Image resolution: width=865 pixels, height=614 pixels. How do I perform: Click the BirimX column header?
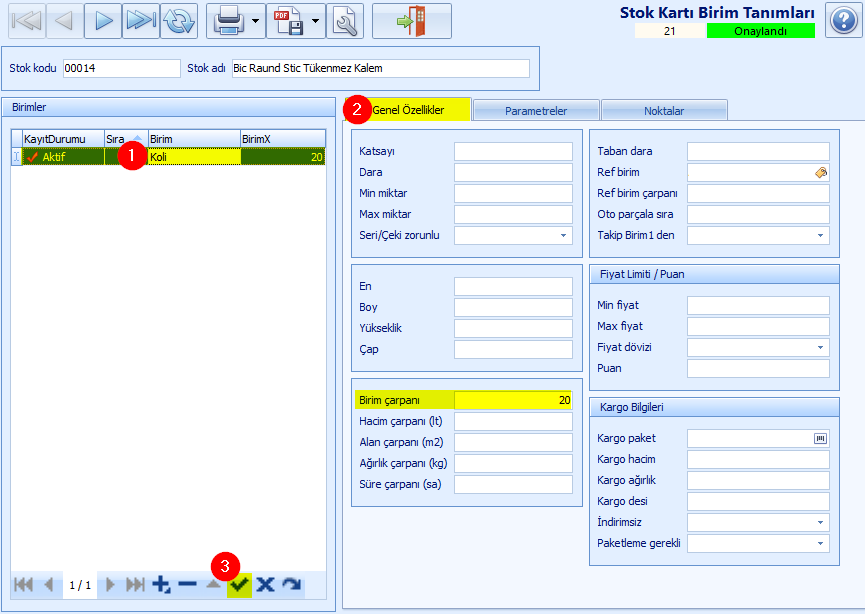(x=282, y=139)
